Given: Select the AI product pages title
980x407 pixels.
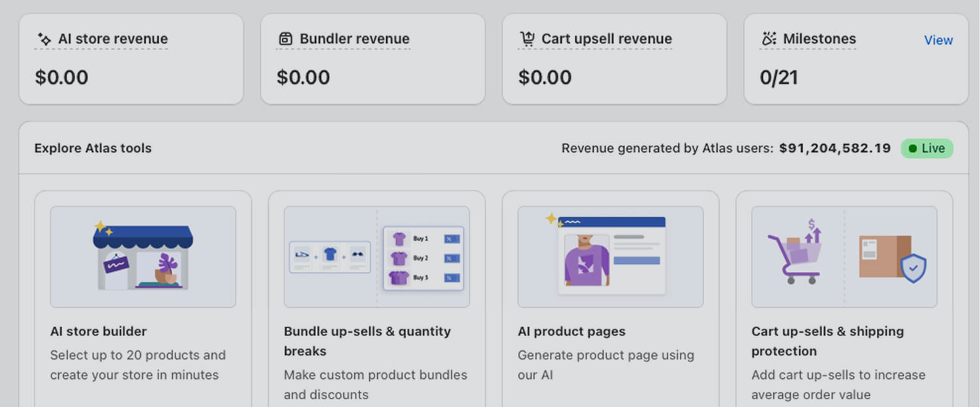Looking at the screenshot, I should [x=572, y=331].
